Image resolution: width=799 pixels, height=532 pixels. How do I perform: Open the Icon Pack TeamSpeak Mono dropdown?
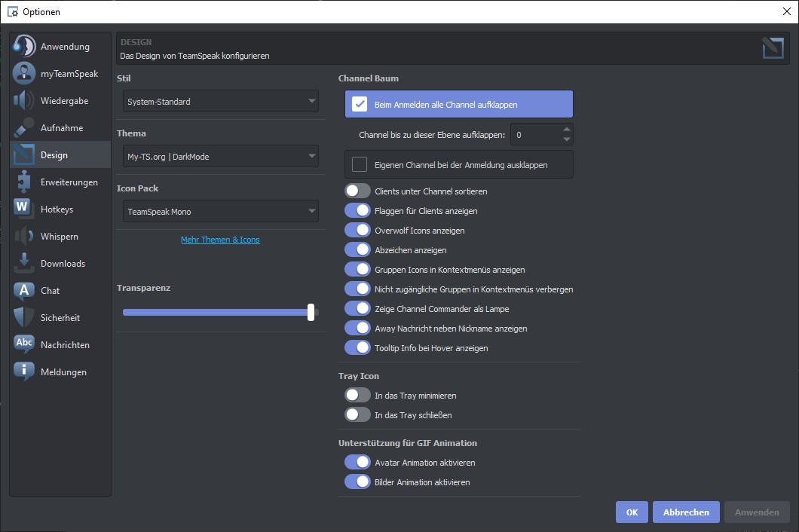point(221,212)
